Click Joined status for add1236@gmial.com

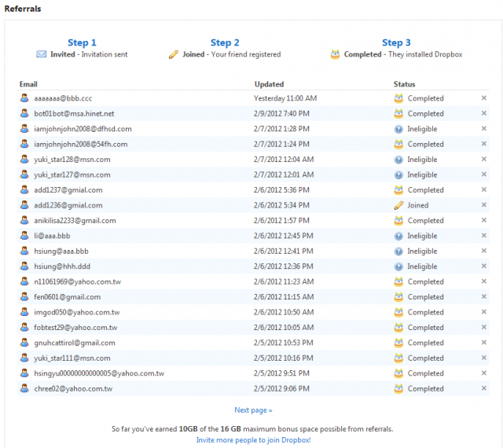[x=417, y=205]
